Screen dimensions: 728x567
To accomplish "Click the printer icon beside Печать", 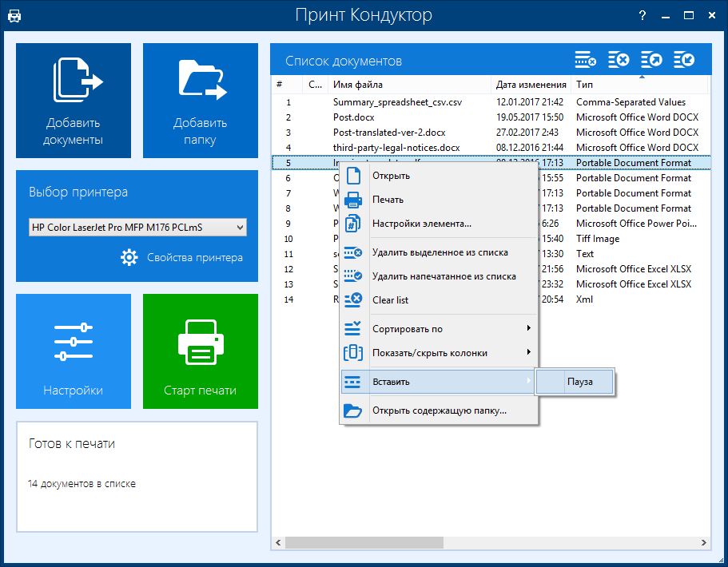I will (x=353, y=200).
